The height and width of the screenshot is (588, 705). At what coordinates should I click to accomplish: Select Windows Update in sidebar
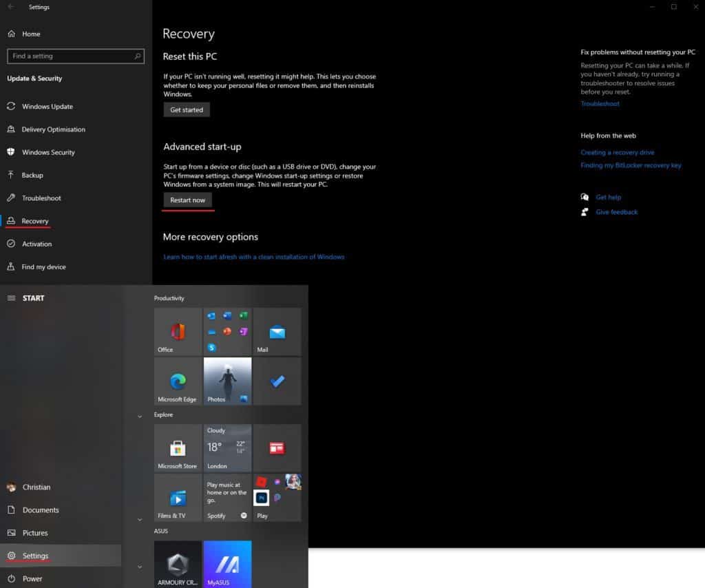pyautogui.click(x=76, y=107)
